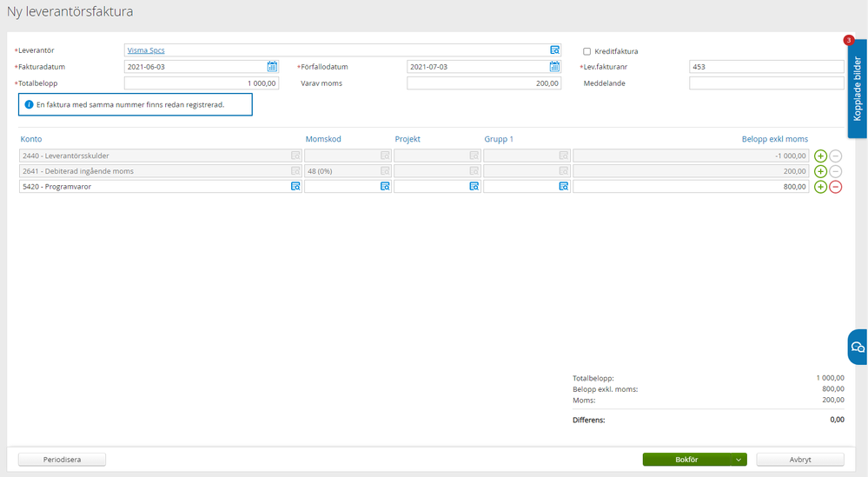Click the Periodisera button
This screenshot has width=868, height=477.
tap(62, 460)
